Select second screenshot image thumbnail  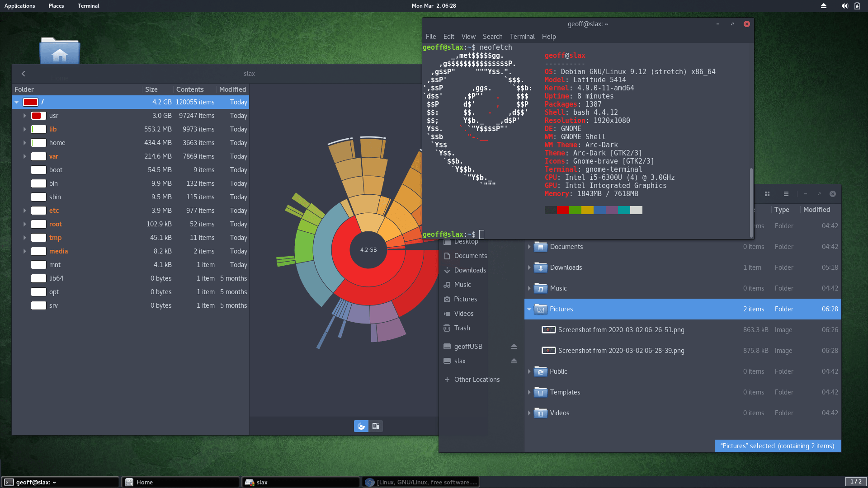pyautogui.click(x=548, y=351)
